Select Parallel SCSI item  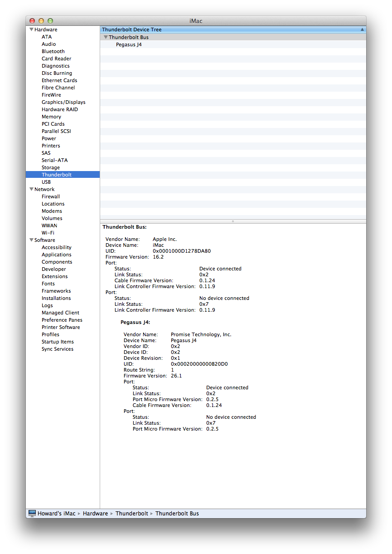click(x=56, y=131)
